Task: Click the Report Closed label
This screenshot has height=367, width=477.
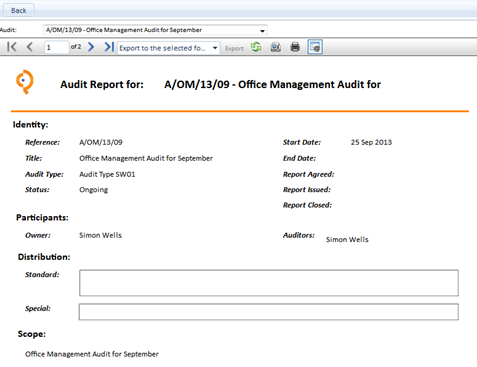Action: [x=307, y=205]
